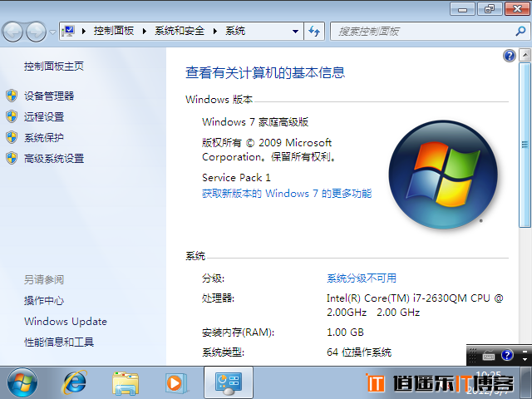This screenshot has width=532, height=399.
Task: Open address bar history dropdown arrow
Action: (x=295, y=32)
